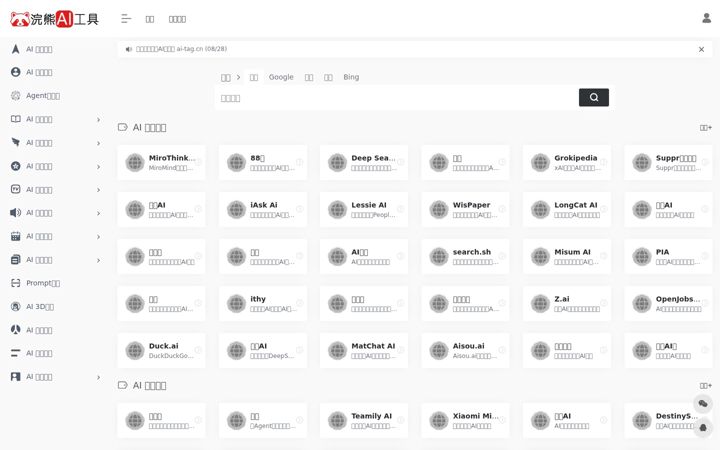The image size is (720, 450).
Task: Open the Misum AI tool card
Action: click(567, 256)
